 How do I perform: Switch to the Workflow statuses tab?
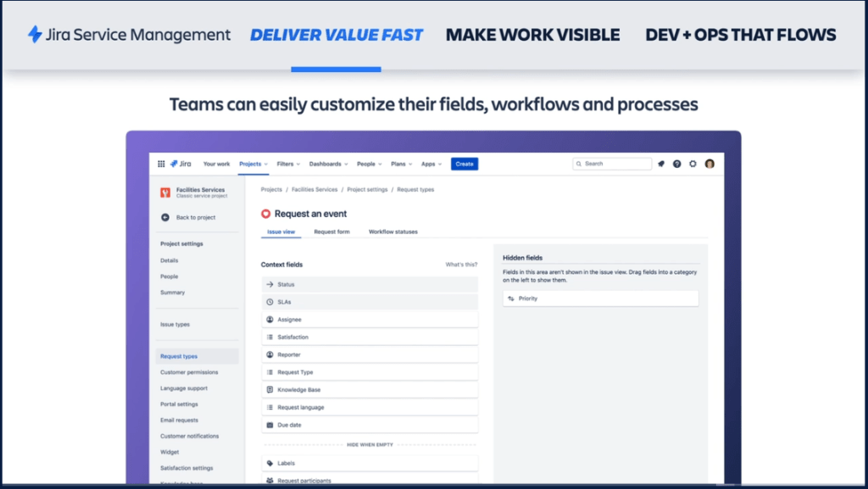point(392,231)
